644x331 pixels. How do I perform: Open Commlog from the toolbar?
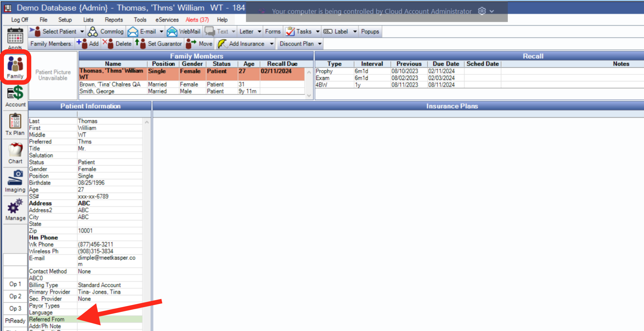106,32
